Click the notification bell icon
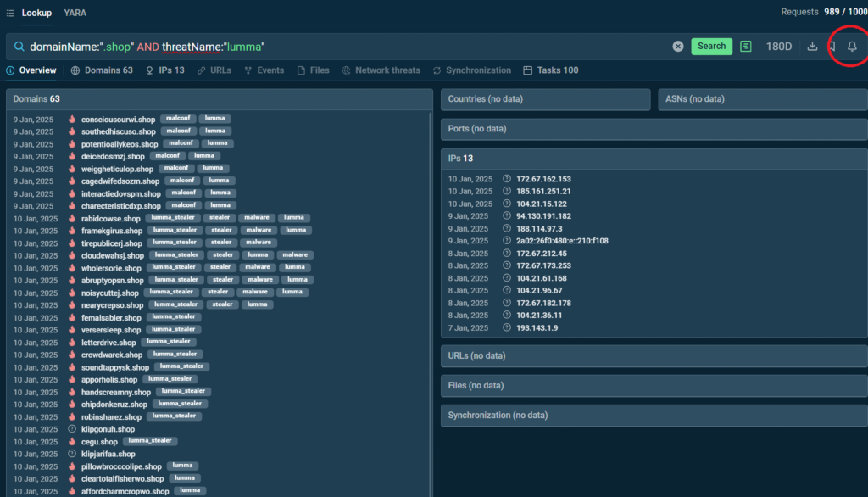 click(852, 47)
